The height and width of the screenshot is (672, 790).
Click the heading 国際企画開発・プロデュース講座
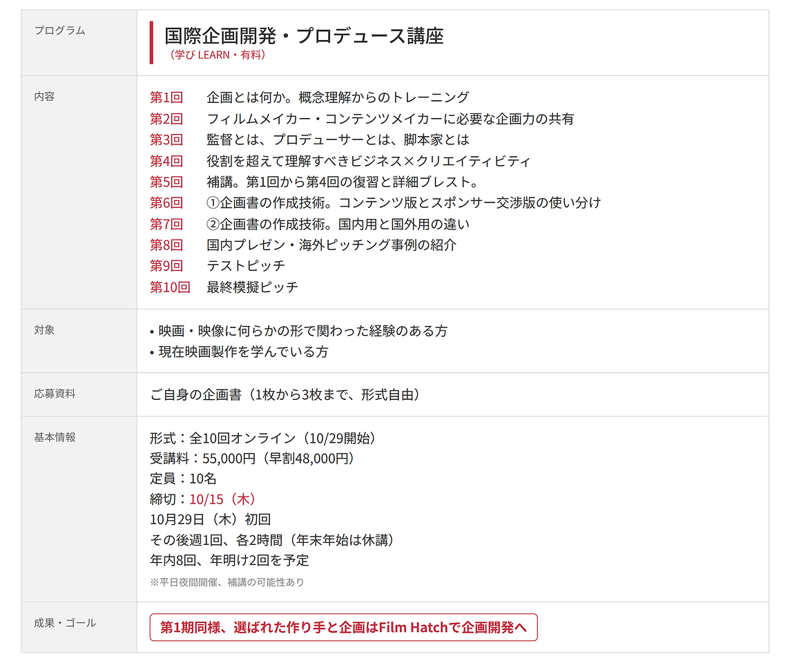tap(304, 36)
